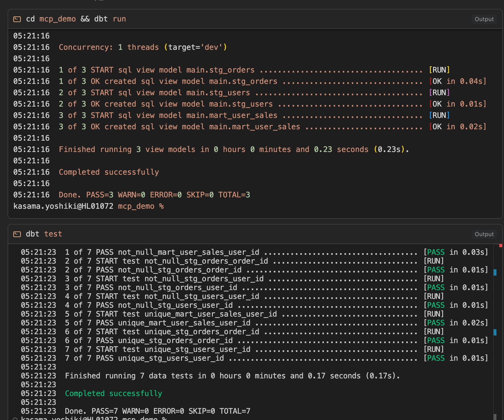Click 'Done. PASS=7 WARN=0 ERROR=0 SKIP=0 TOTAL=7'
Image resolution: width=504 pixels, height=420 pixels.
coord(158,411)
